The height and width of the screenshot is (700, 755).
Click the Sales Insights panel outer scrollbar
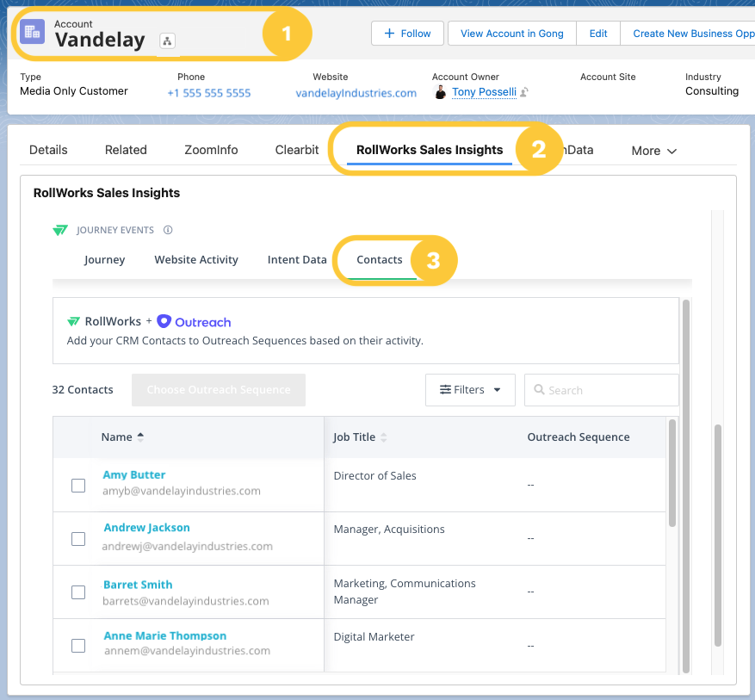717,535
